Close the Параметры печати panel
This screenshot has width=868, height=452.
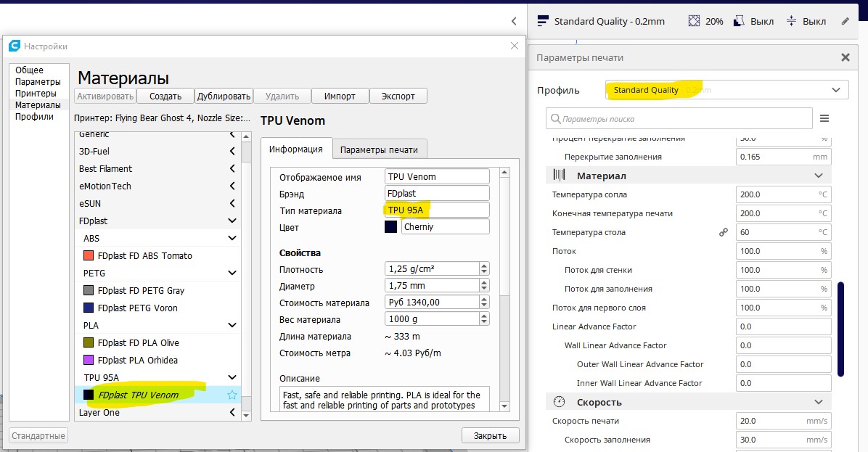point(846,57)
